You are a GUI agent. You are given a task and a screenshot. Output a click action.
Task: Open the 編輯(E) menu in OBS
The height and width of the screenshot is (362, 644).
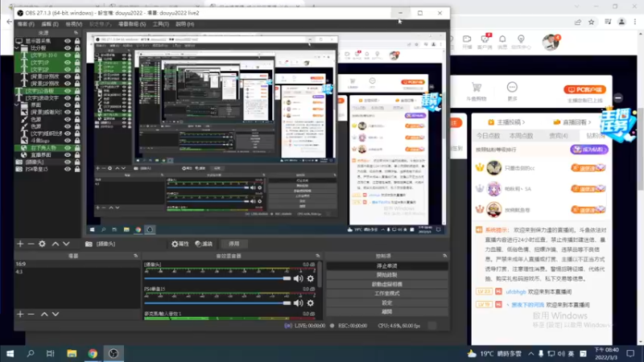[x=50, y=24]
